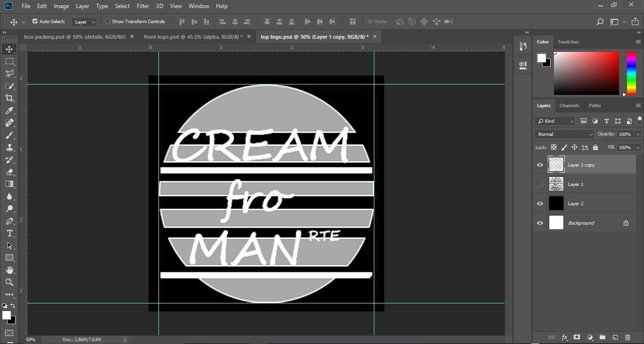Delete the selected layer

[x=627, y=337]
